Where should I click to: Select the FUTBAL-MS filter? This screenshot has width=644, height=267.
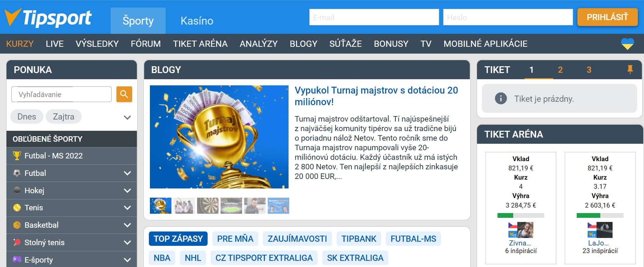414,239
